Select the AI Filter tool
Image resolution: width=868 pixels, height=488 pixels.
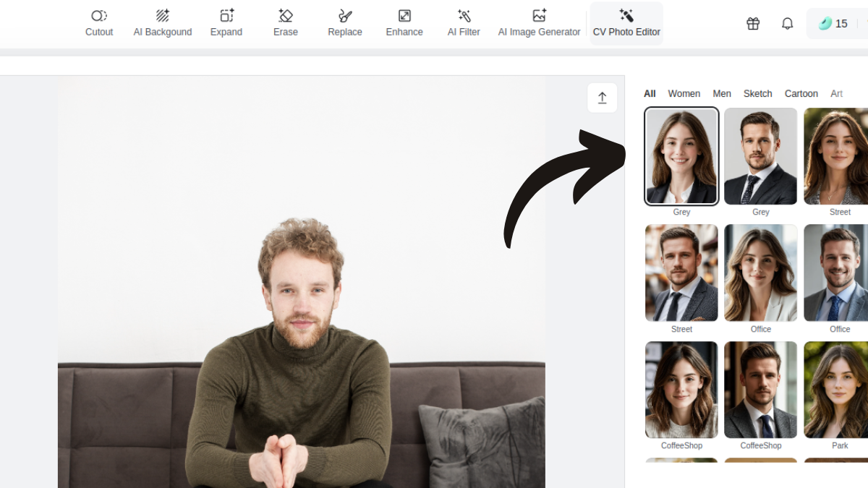click(464, 23)
